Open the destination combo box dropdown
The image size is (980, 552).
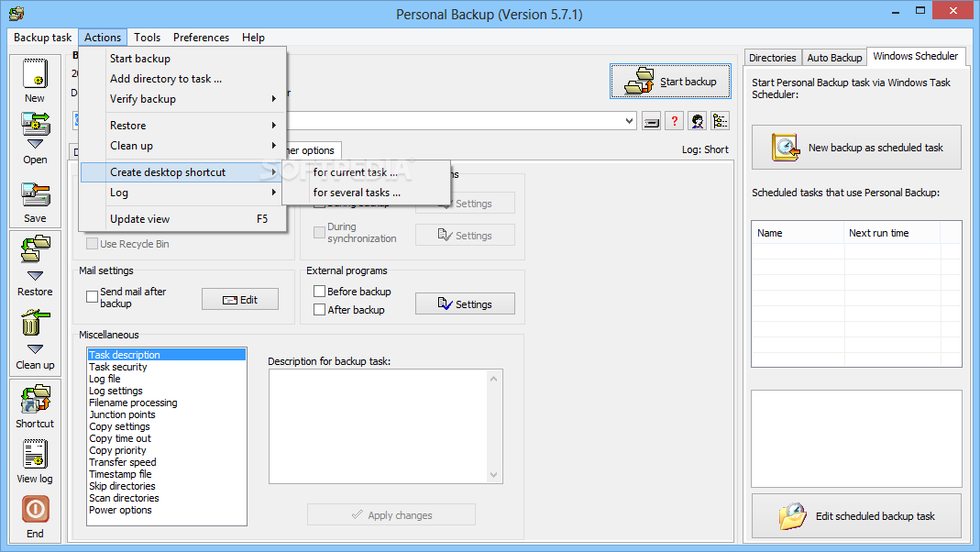coord(629,121)
